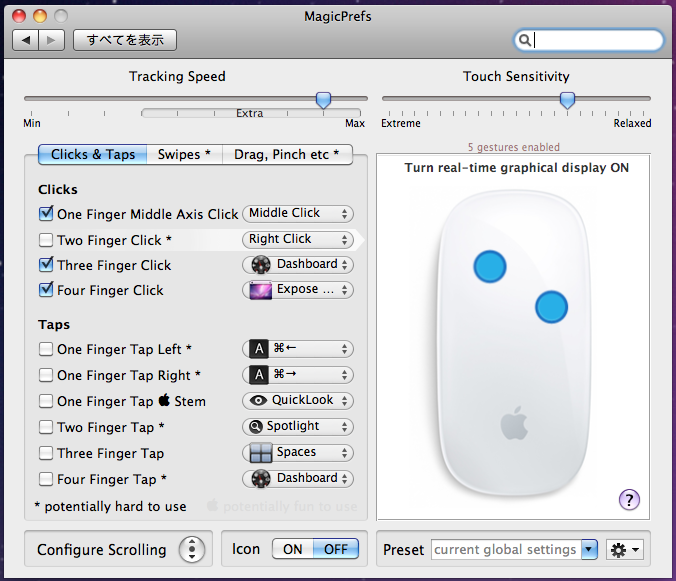The width and height of the screenshot is (676, 581).
Task: Expand the Preset combo box arrow
Action: pos(589,550)
